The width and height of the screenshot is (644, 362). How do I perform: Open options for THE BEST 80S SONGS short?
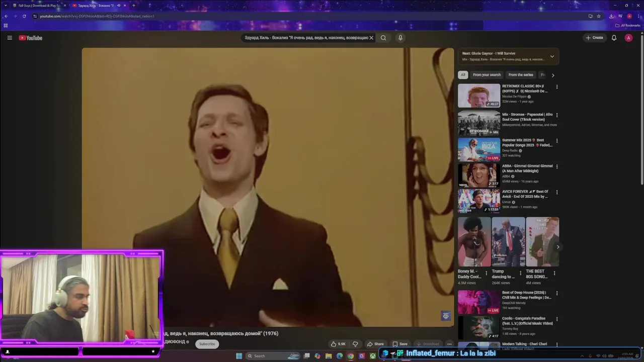[554, 274]
